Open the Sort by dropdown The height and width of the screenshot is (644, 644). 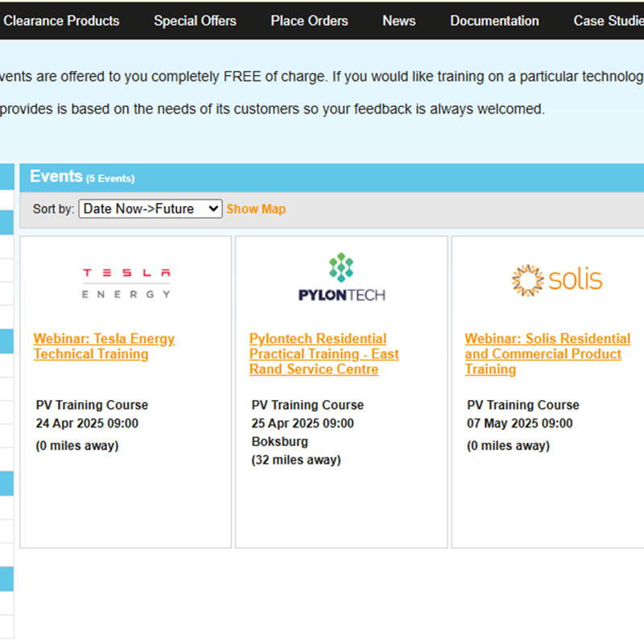pyautogui.click(x=150, y=208)
